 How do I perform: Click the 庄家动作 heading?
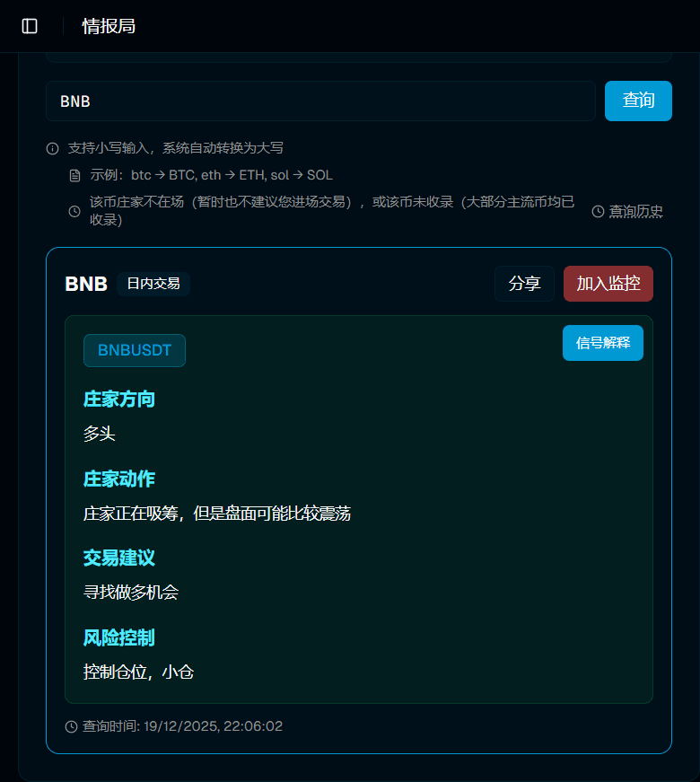(118, 479)
